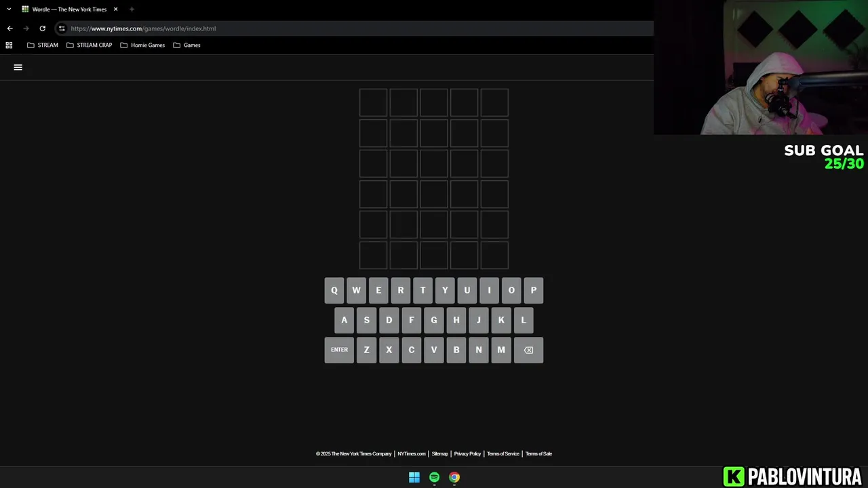
Task: Open the Windows Start menu
Action: (414, 477)
